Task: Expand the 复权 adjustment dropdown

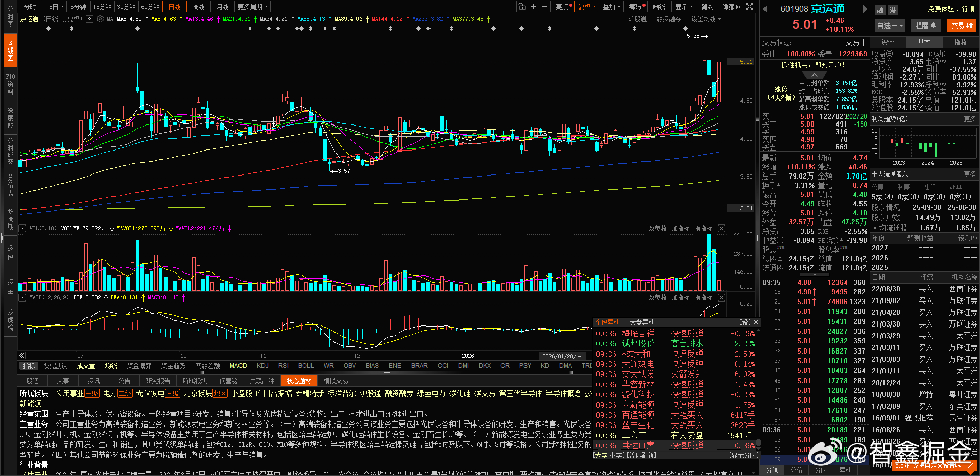Action: pyautogui.click(x=585, y=6)
